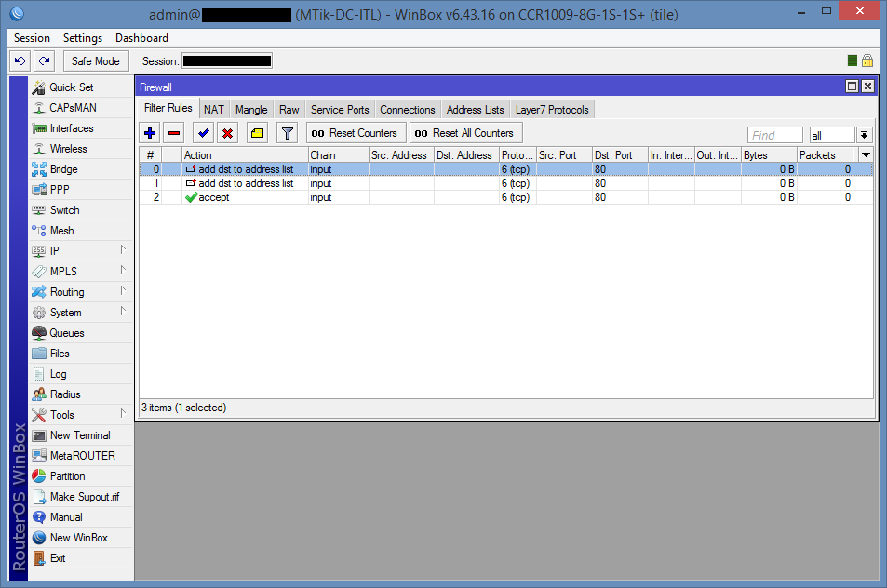Open Files in sidebar

(81, 354)
